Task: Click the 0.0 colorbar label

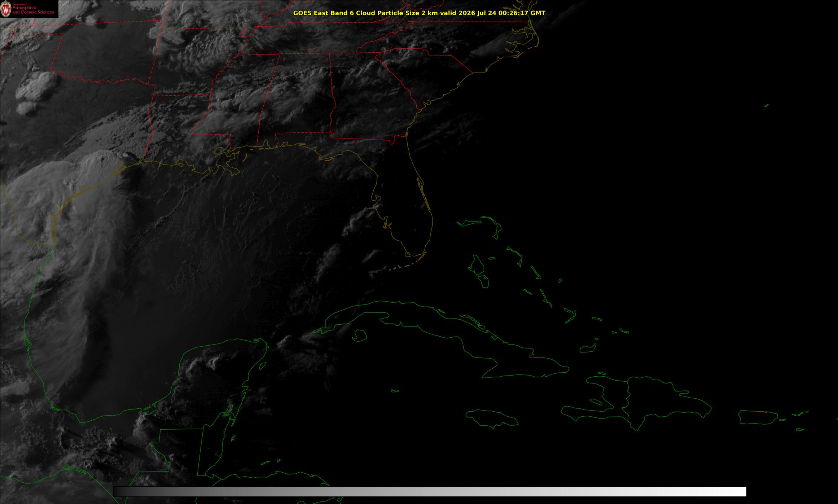Action: [113, 479]
